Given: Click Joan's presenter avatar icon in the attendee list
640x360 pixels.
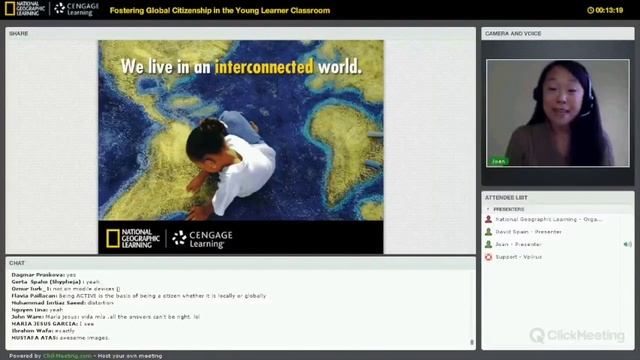Looking at the screenshot, I should [x=488, y=244].
